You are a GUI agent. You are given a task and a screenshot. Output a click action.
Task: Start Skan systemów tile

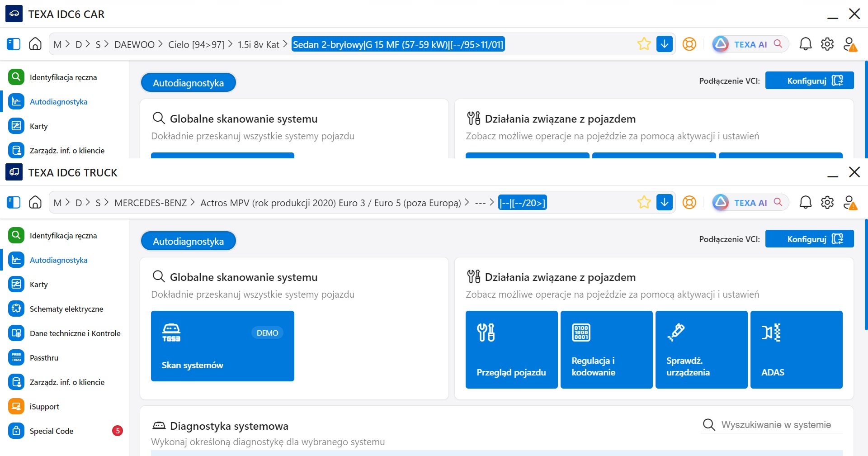point(222,346)
